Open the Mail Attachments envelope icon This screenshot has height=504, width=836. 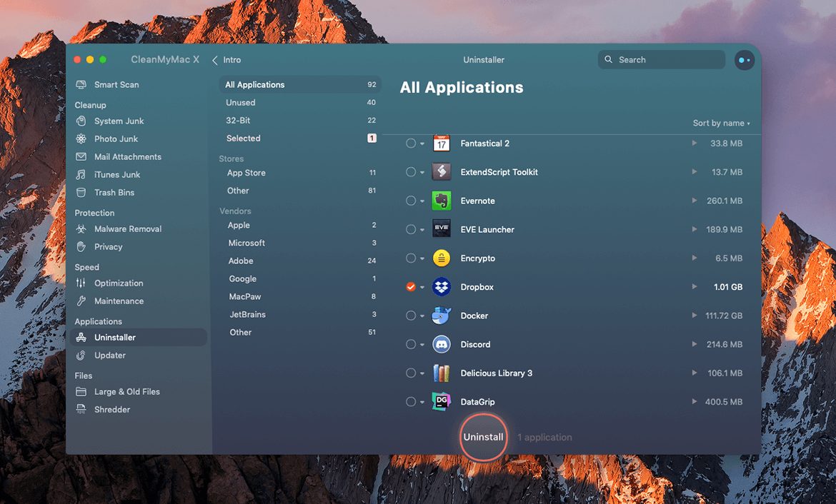click(81, 156)
